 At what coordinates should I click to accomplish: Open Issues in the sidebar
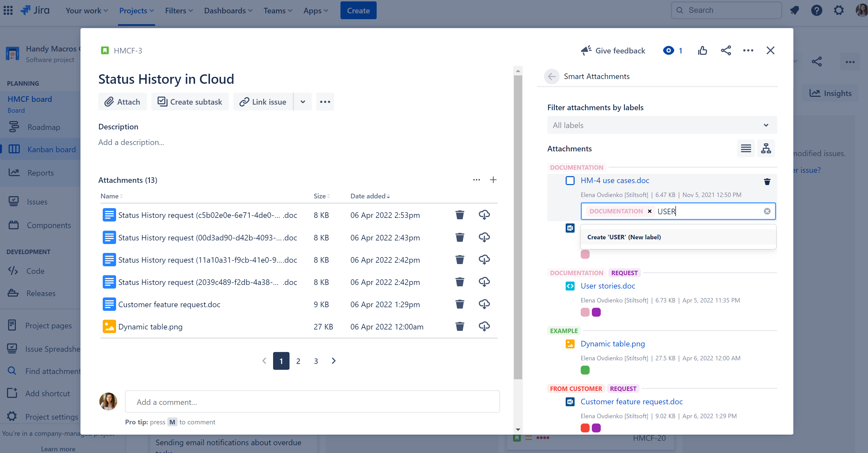pyautogui.click(x=37, y=202)
